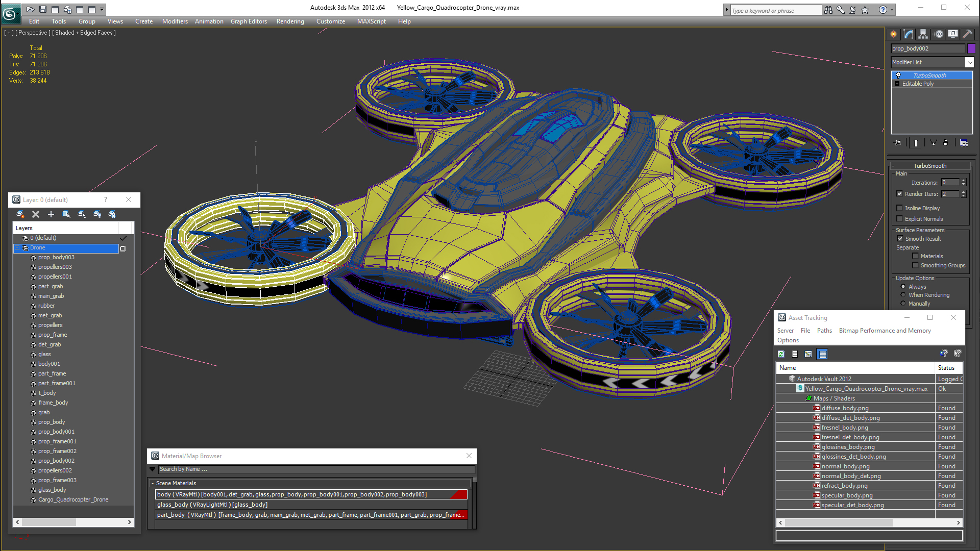Open the Modifiers menu

[175, 21]
